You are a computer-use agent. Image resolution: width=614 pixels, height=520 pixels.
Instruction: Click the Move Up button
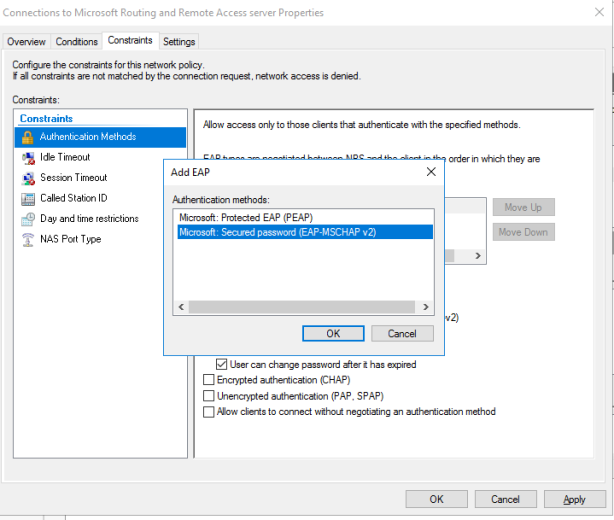tap(524, 207)
